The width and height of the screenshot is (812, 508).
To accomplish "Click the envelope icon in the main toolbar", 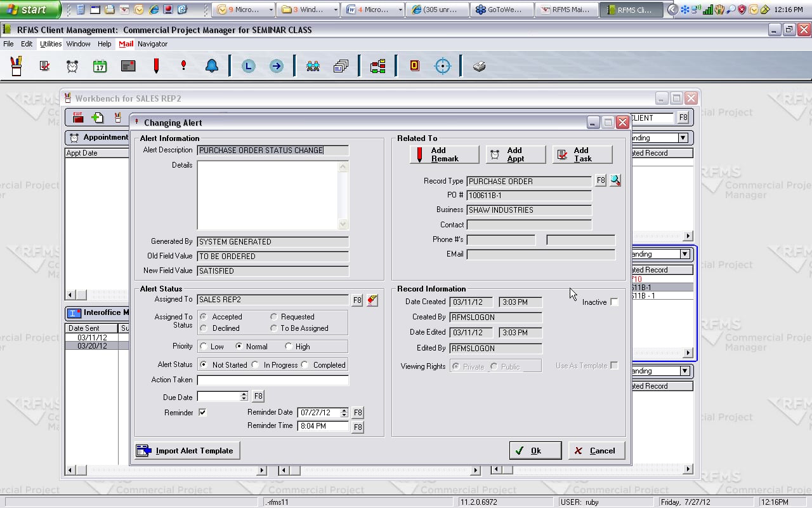I will 128,66.
